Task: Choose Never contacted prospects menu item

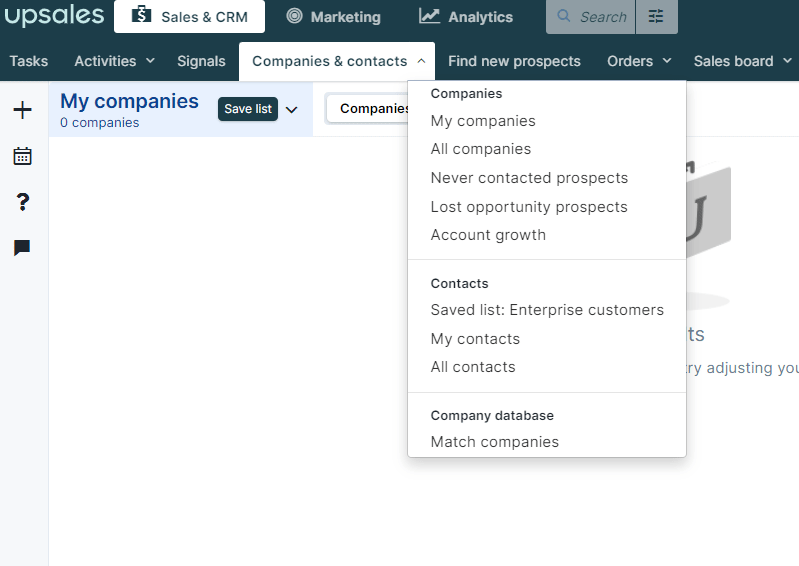Action: tap(529, 178)
